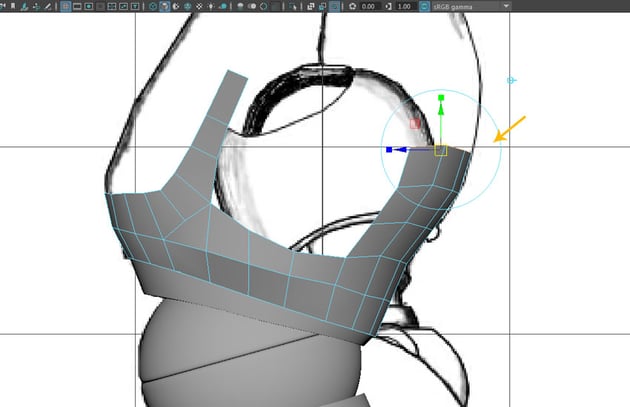Toggle Textured display mode
Screen dimensions: 630x407
tap(200, 6)
